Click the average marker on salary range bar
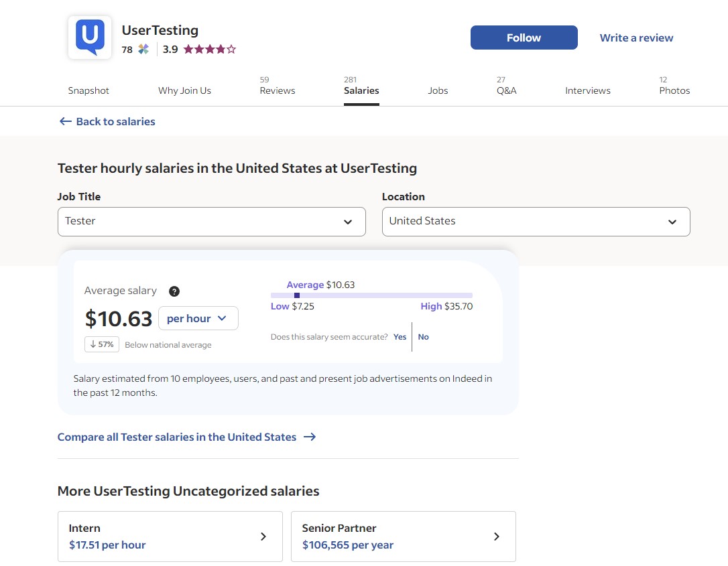 click(x=297, y=295)
